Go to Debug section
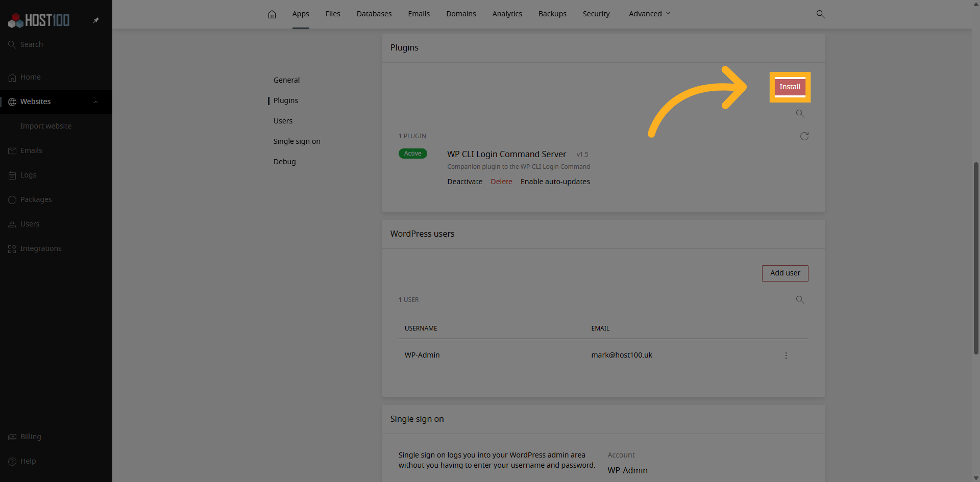 coord(284,162)
